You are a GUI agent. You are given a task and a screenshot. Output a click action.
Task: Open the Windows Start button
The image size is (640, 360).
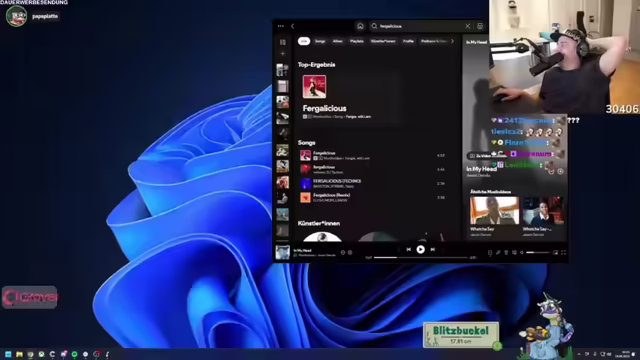coord(8,354)
